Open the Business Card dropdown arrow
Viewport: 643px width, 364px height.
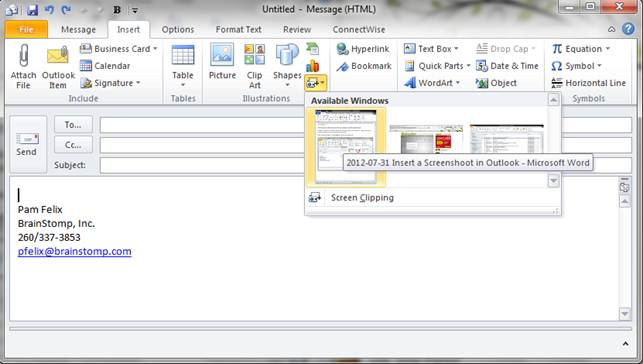[155, 49]
